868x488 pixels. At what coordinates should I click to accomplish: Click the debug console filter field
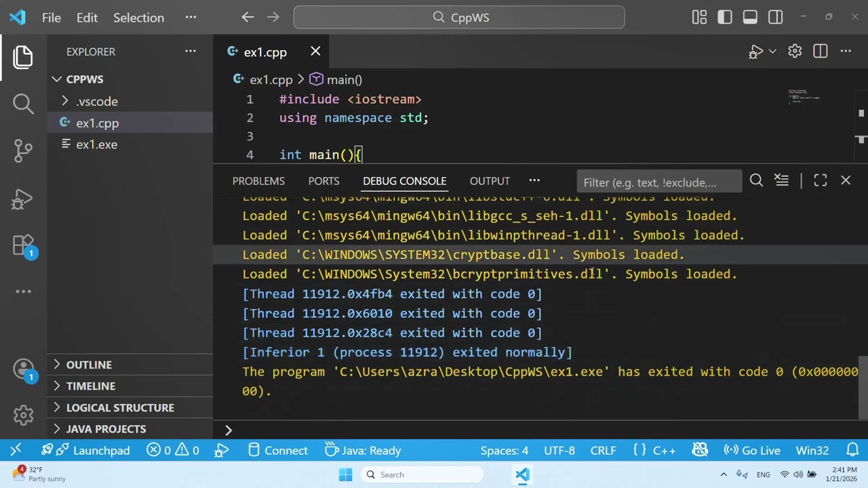(x=659, y=182)
